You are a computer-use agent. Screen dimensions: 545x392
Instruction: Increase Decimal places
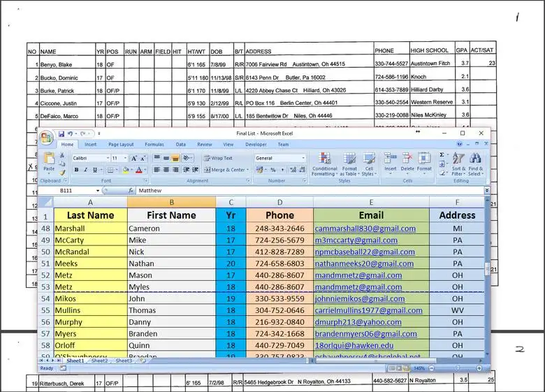pyautogui.click(x=293, y=170)
